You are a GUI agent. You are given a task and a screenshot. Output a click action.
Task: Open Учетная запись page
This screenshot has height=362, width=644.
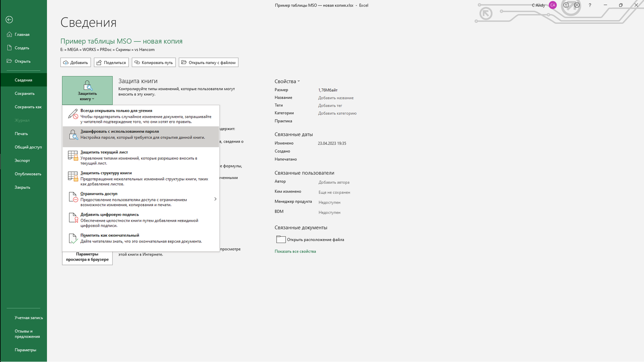point(24,318)
